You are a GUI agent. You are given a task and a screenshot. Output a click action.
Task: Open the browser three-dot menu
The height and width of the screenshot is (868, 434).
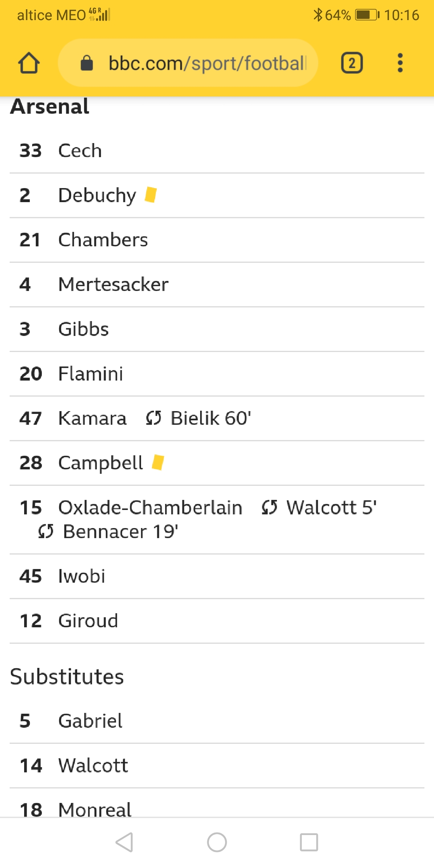point(400,63)
